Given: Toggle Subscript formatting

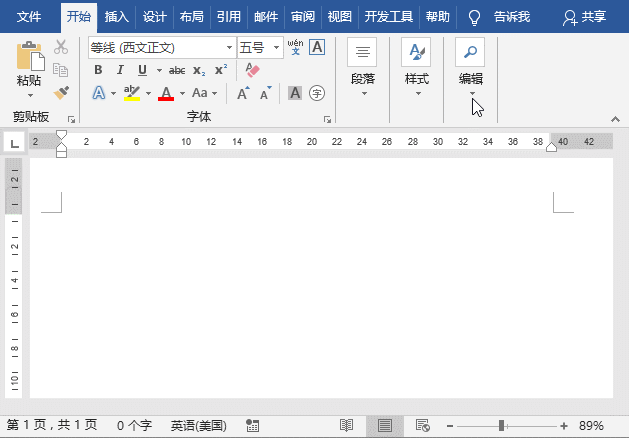Looking at the screenshot, I should (199, 70).
